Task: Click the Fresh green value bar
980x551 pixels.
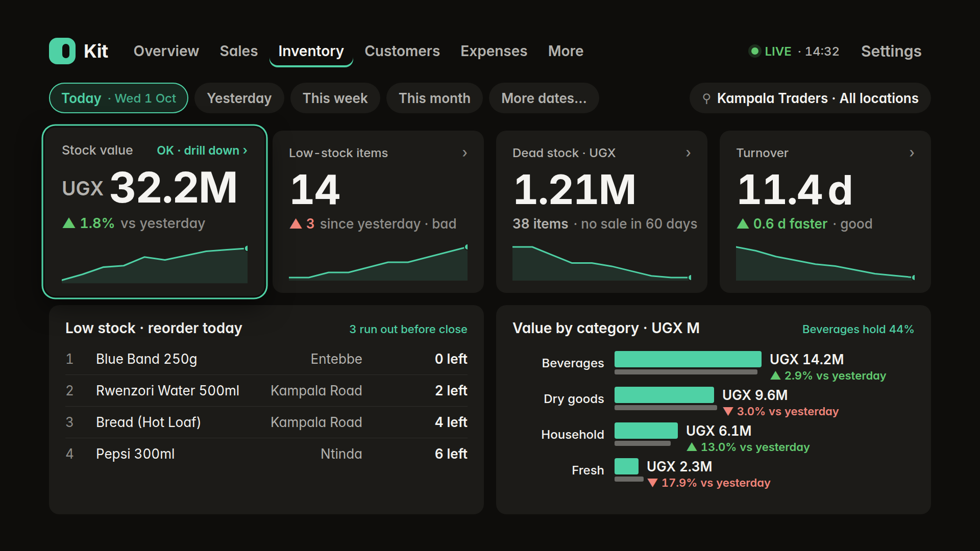Action: pyautogui.click(x=626, y=466)
